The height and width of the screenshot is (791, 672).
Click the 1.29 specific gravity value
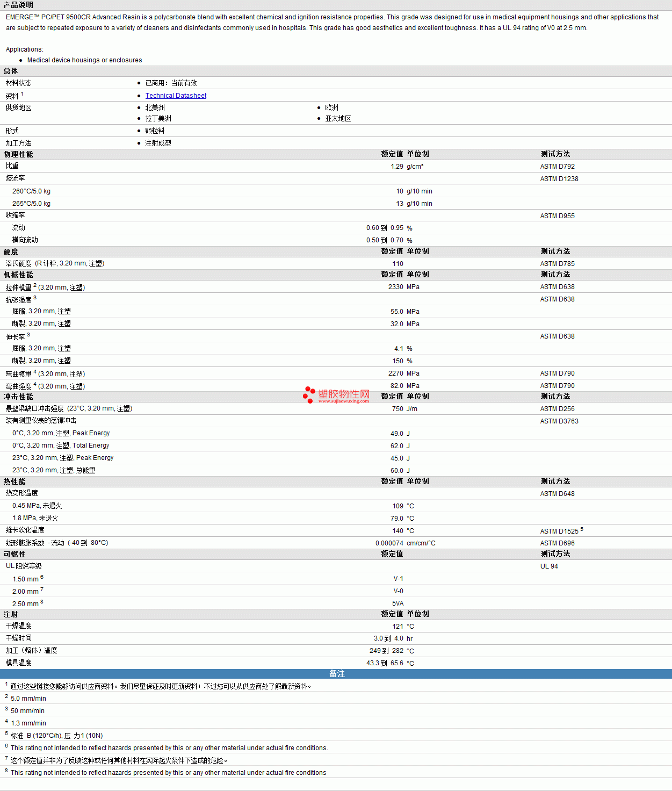(397, 167)
